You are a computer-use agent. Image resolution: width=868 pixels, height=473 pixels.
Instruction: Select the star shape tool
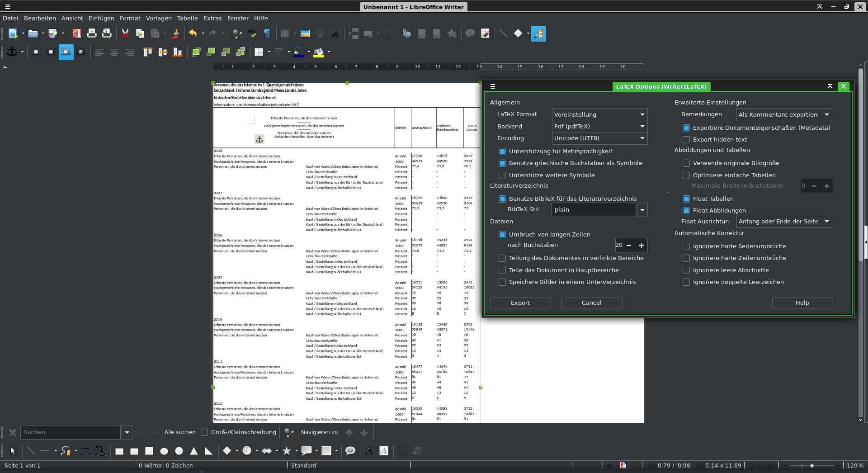tap(287, 451)
